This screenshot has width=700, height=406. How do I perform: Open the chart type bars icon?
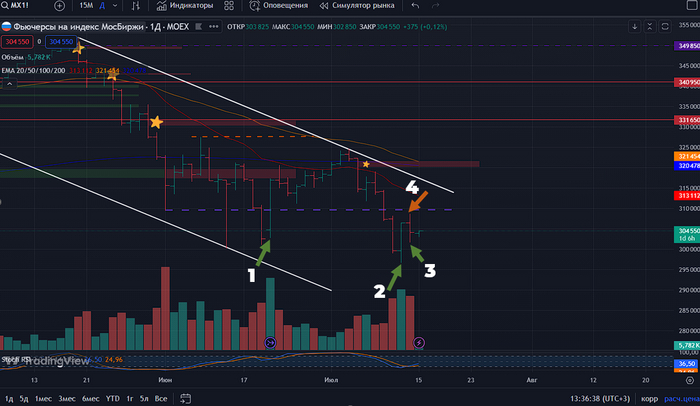[135, 5]
